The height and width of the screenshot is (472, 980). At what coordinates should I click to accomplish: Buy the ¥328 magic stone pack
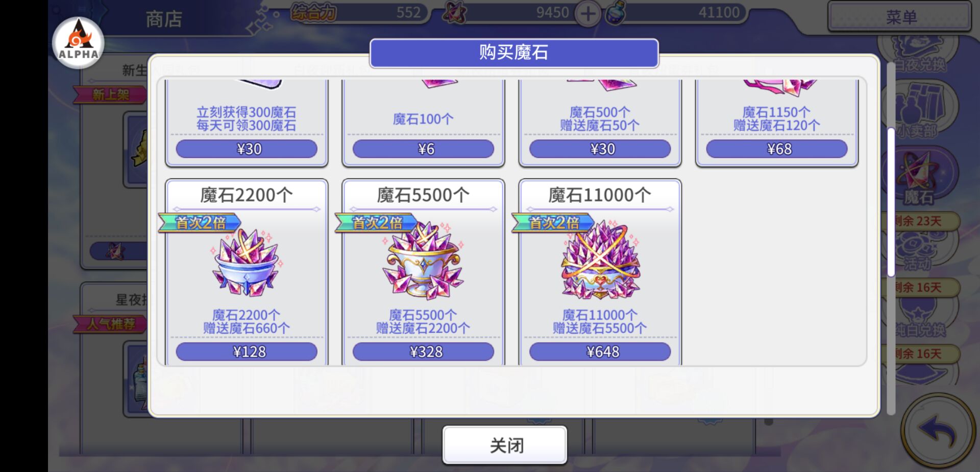pyautogui.click(x=423, y=351)
